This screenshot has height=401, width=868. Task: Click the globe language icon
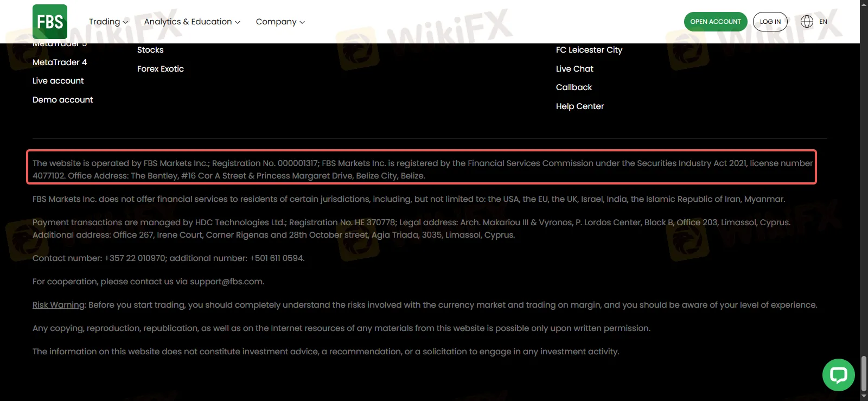point(807,22)
